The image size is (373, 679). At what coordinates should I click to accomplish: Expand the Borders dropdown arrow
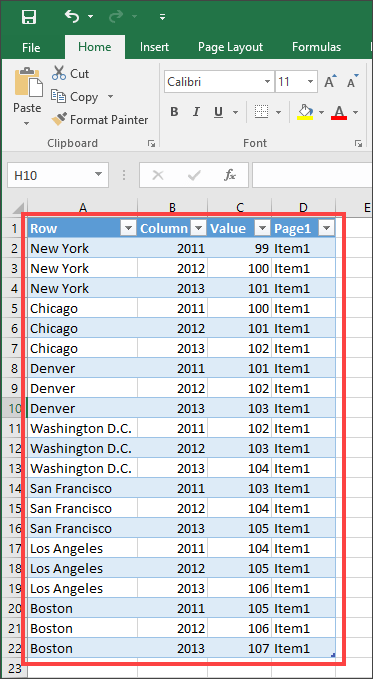pos(278,113)
